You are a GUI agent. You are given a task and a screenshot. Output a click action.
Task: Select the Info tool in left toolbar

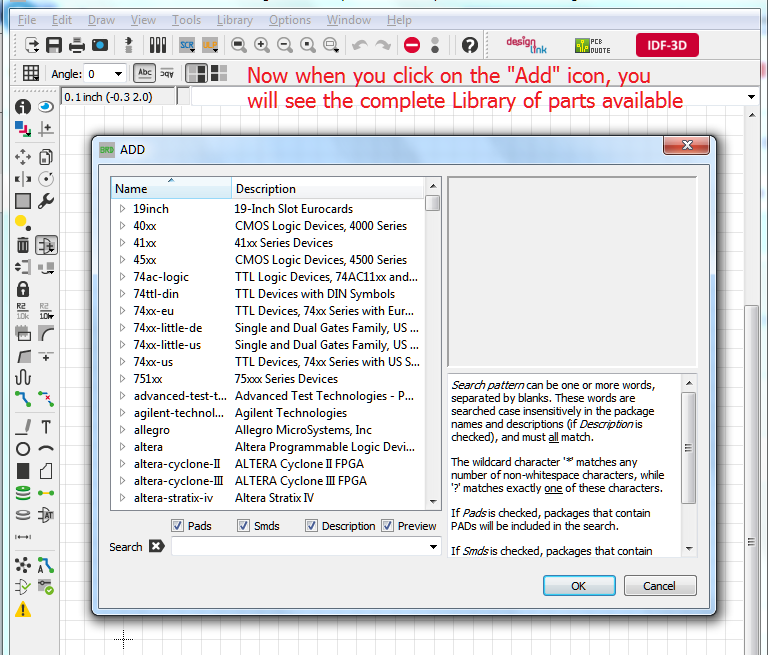click(x=23, y=106)
